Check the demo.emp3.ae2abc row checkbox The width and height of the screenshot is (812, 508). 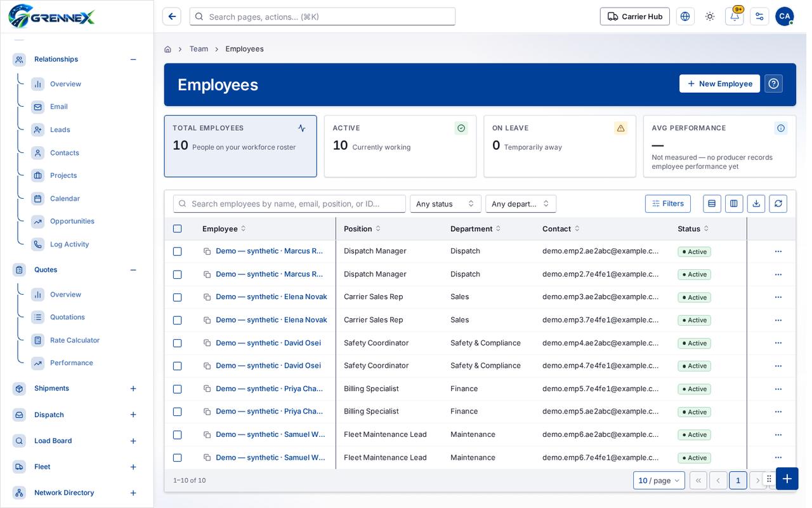[x=178, y=297]
